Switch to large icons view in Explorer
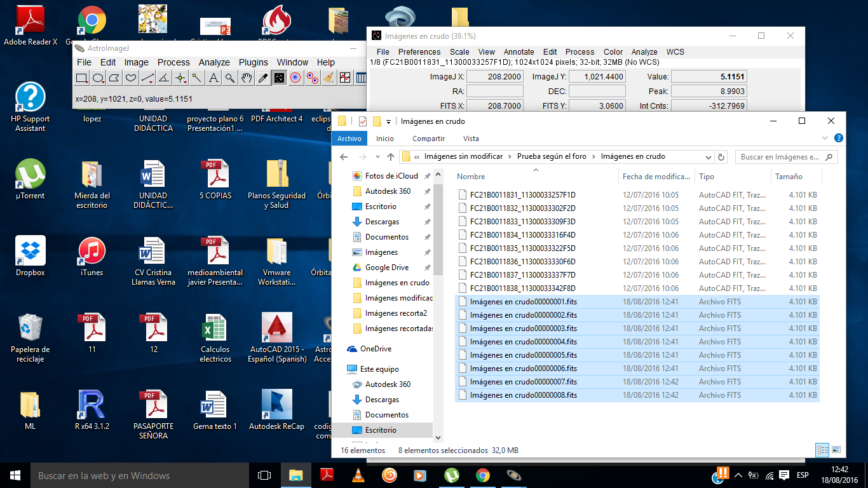The width and height of the screenshot is (868, 488). tap(836, 450)
